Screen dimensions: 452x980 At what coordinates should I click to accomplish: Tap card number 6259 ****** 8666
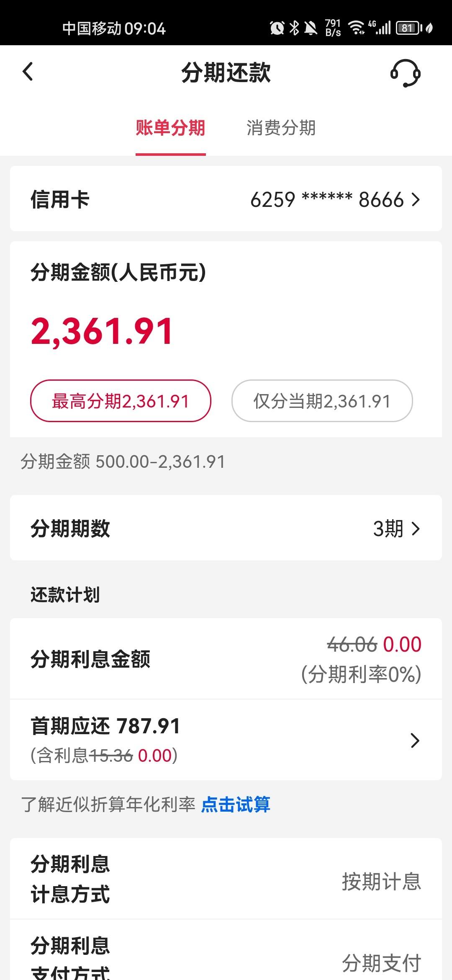pyautogui.click(x=327, y=199)
